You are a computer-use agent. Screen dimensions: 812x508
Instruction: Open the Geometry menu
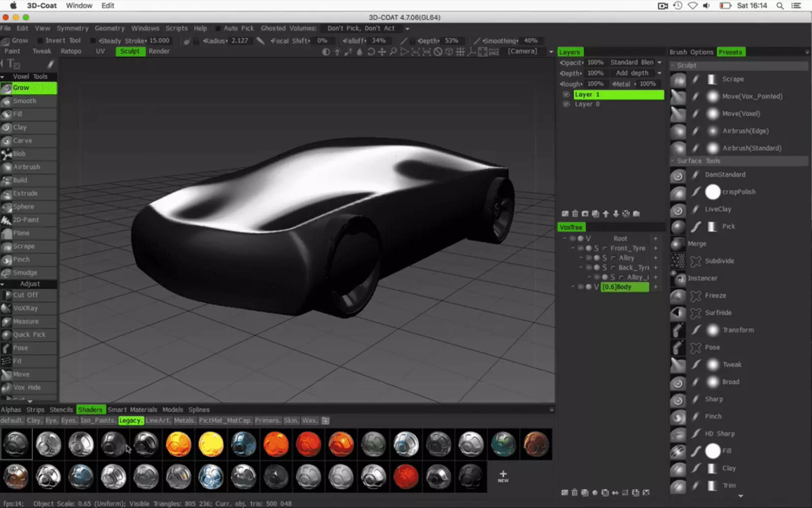(109, 28)
